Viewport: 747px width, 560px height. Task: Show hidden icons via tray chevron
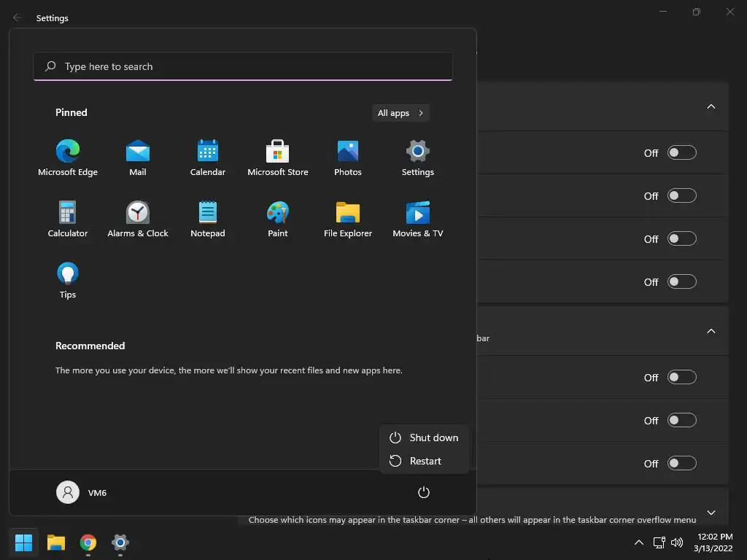click(639, 542)
